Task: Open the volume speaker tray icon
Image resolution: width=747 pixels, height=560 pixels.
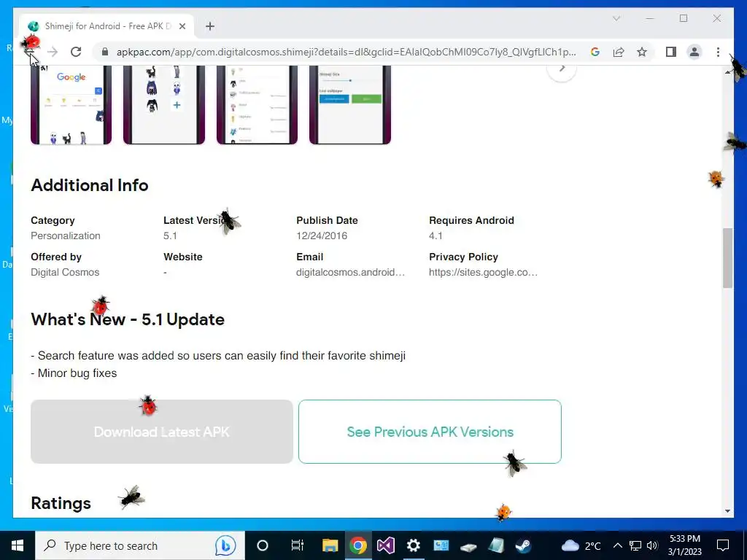Action: click(652, 545)
